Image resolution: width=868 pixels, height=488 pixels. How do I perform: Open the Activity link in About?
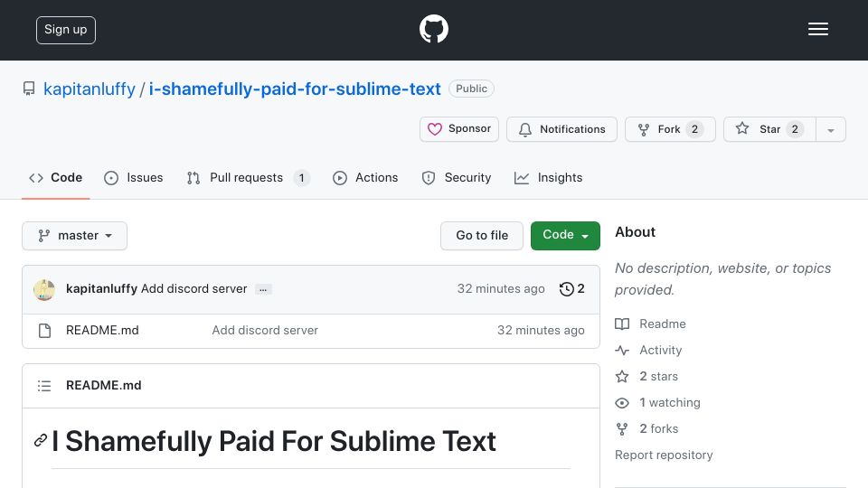tap(648, 351)
